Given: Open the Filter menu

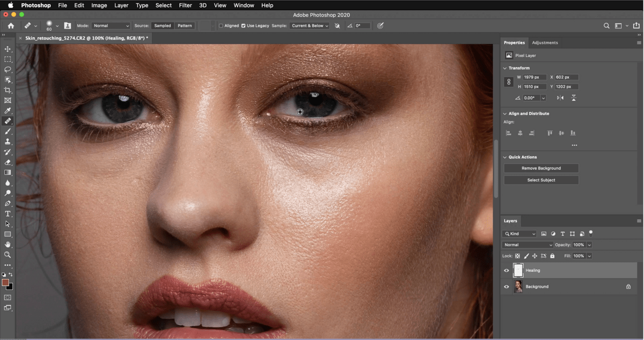Looking at the screenshot, I should tap(185, 5).
